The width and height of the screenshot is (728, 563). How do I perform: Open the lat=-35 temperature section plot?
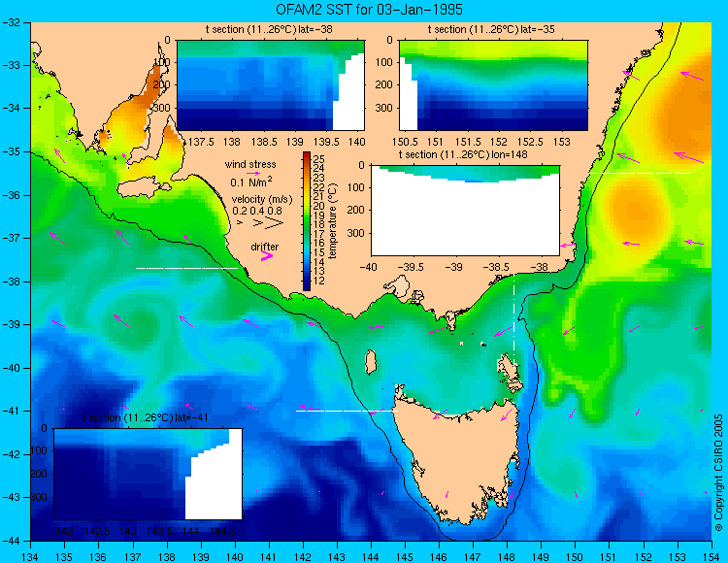[493, 85]
